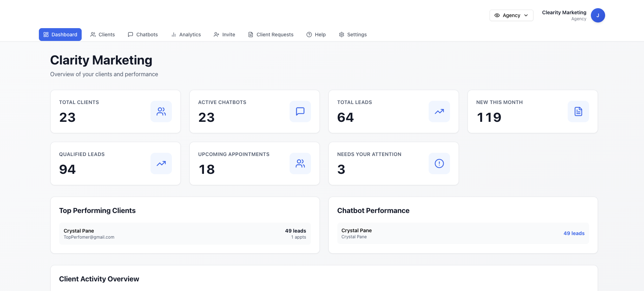Click the J user avatar
The image size is (644, 291).
(x=598, y=15)
